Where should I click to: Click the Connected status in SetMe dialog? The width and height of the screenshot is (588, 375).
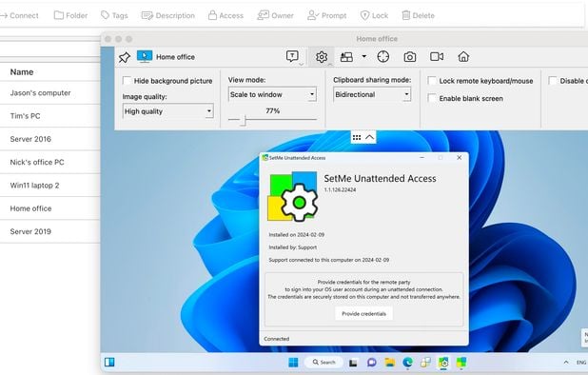click(x=276, y=339)
